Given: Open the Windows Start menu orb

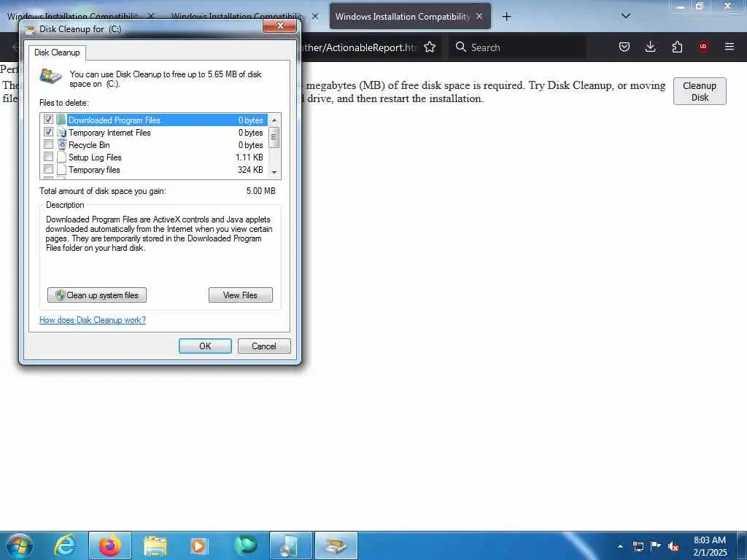Looking at the screenshot, I should pos(20,545).
